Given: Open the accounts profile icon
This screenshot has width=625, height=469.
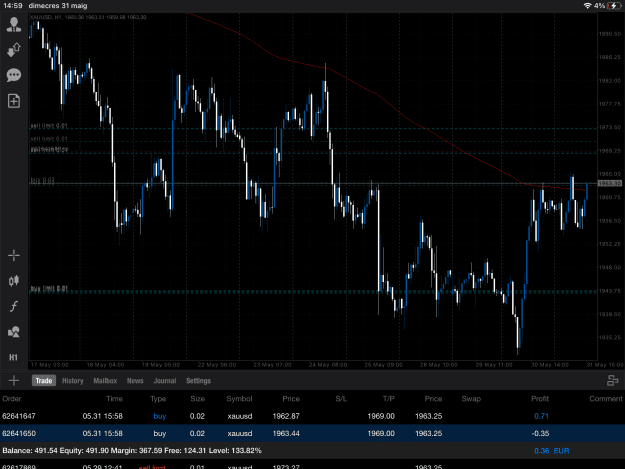Looking at the screenshot, I should click(x=14, y=25).
